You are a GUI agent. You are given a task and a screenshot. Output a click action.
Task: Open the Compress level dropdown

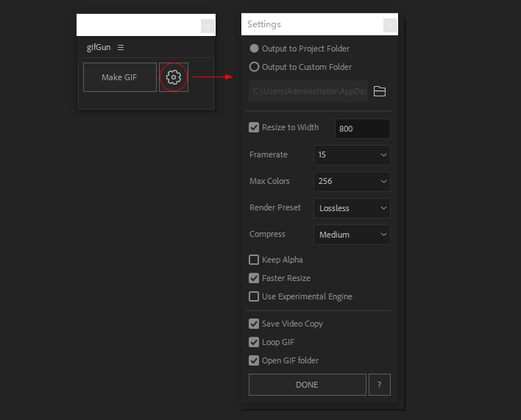352,235
